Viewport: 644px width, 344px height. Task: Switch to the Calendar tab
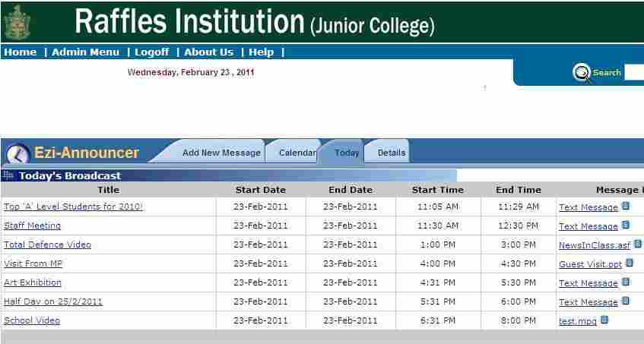coord(297,153)
